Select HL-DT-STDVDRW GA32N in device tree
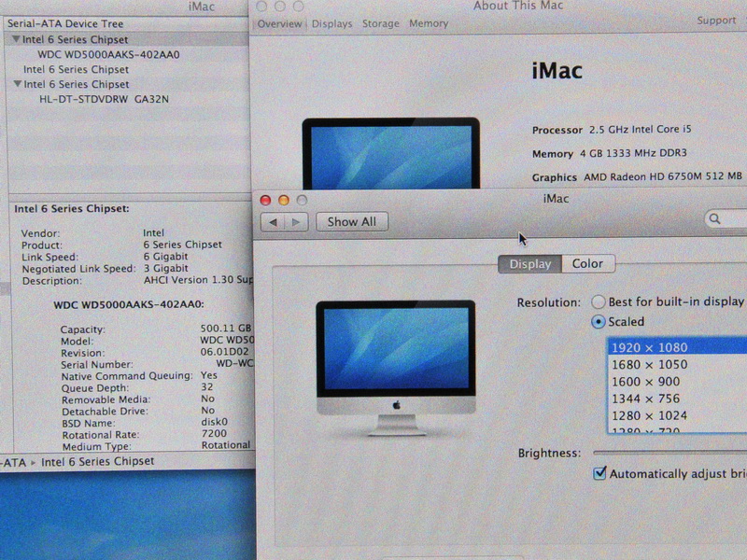The width and height of the screenshot is (747, 560). [x=104, y=99]
